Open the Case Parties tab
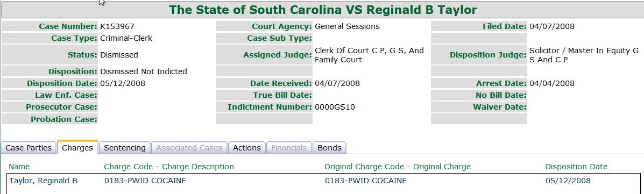 pyautogui.click(x=29, y=148)
